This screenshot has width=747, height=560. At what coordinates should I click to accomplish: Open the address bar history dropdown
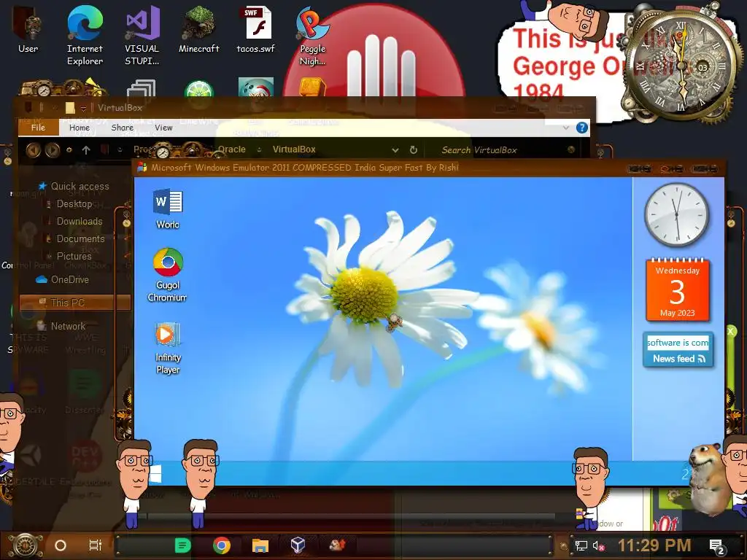click(x=395, y=150)
